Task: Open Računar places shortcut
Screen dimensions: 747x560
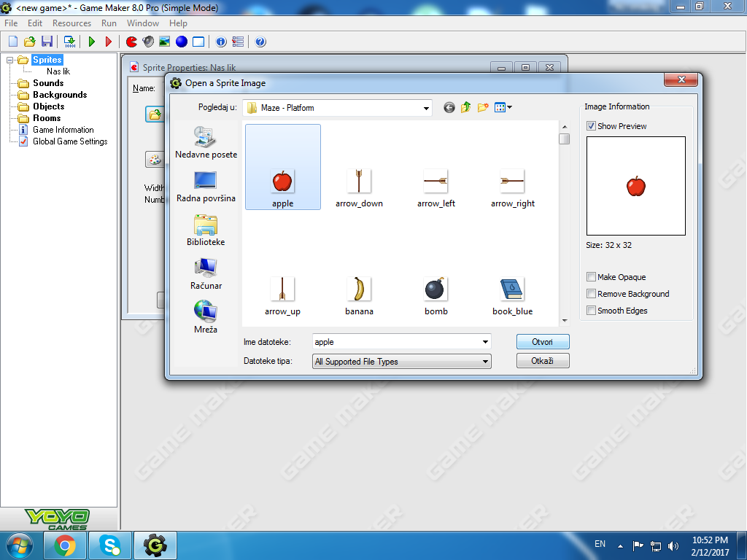Action: 206,274
